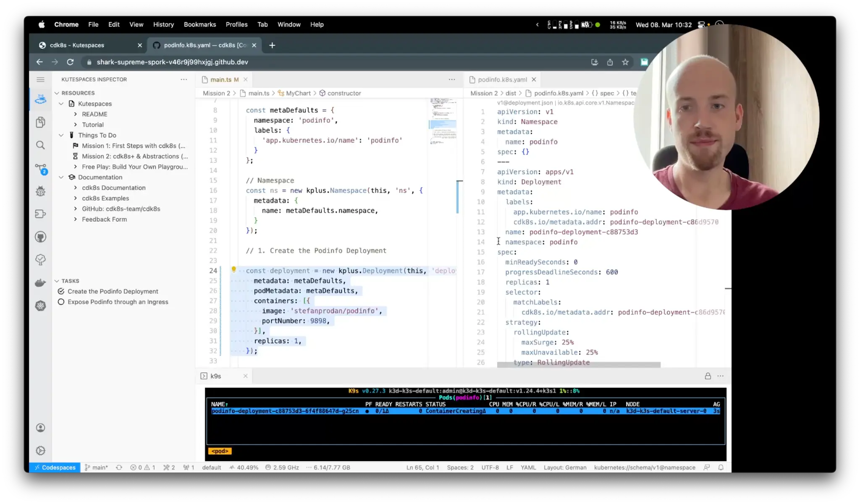Screen dimensions: 860x504
Task: Collapse the Kutespaces tree node
Action: 61,104
